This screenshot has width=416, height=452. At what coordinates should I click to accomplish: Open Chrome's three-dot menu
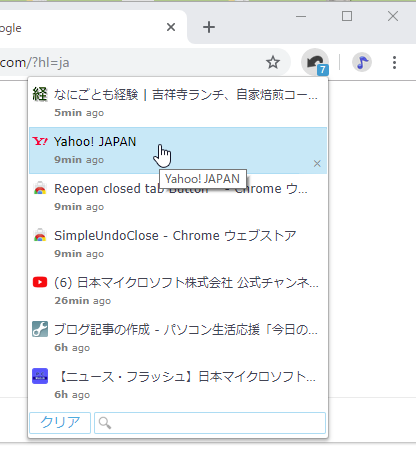coord(394,62)
